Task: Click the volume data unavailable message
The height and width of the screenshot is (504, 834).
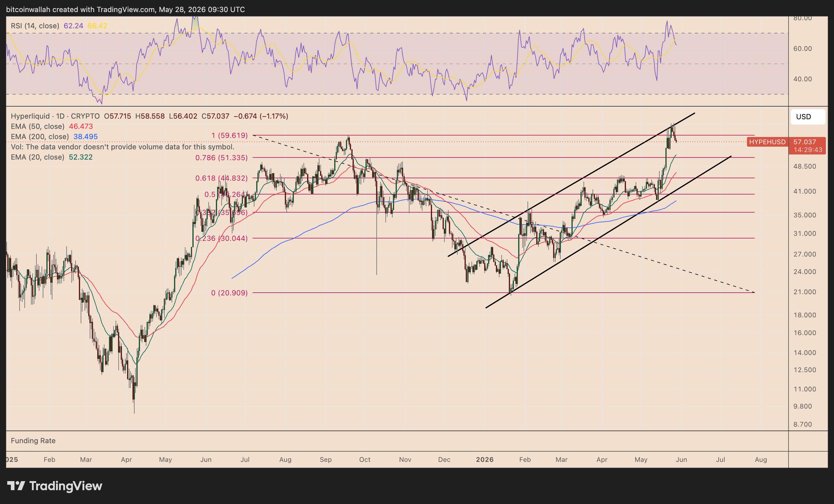Action: click(x=123, y=147)
